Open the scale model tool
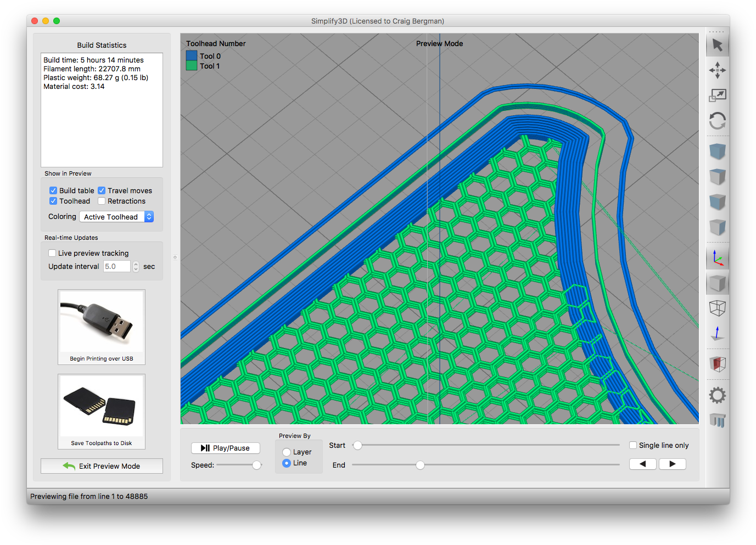756x545 pixels. (x=718, y=94)
